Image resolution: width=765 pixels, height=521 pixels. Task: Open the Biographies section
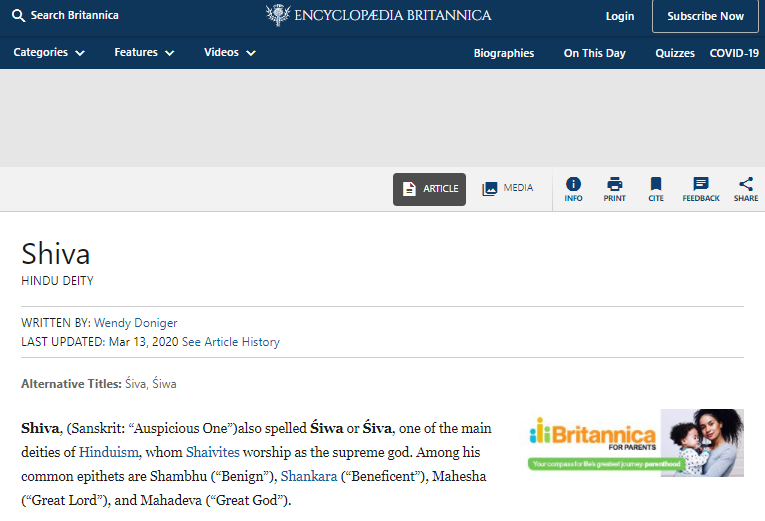coord(503,53)
